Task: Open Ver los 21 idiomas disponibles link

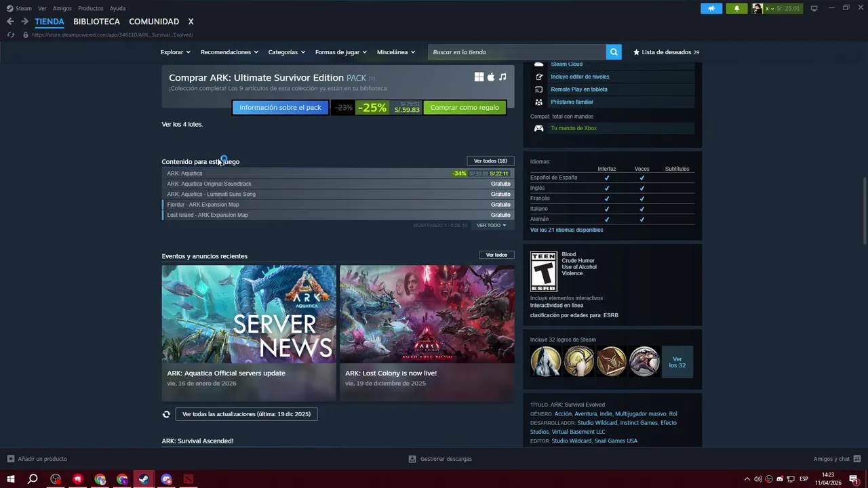Action: 566,230
